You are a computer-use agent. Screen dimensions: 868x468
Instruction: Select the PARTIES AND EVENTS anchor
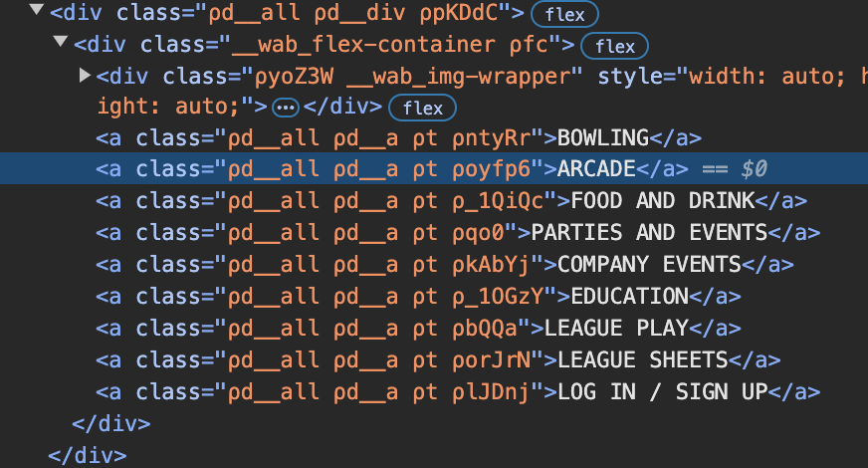(x=649, y=232)
